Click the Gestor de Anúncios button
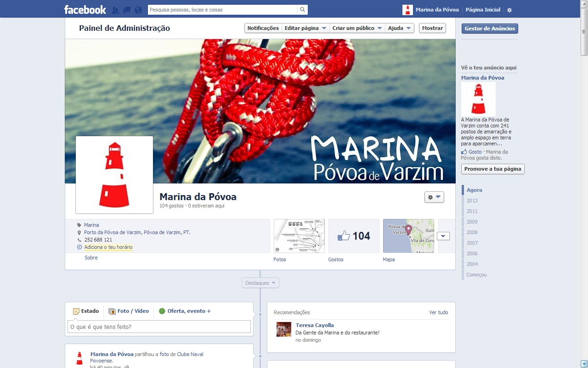Screen dimensions: 588x368 (490, 29)
